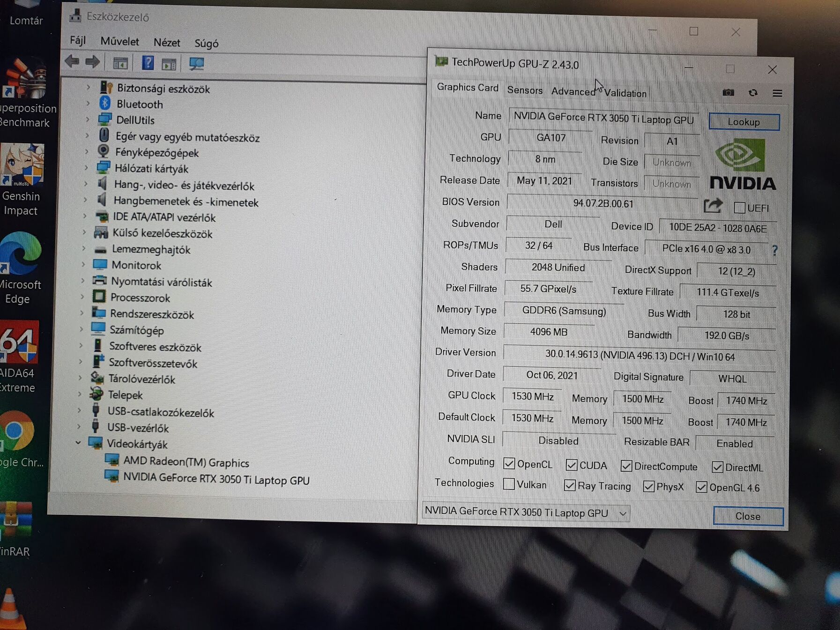840x630 pixels.
Task: Click the BIOS share/export icon
Action: point(713,206)
